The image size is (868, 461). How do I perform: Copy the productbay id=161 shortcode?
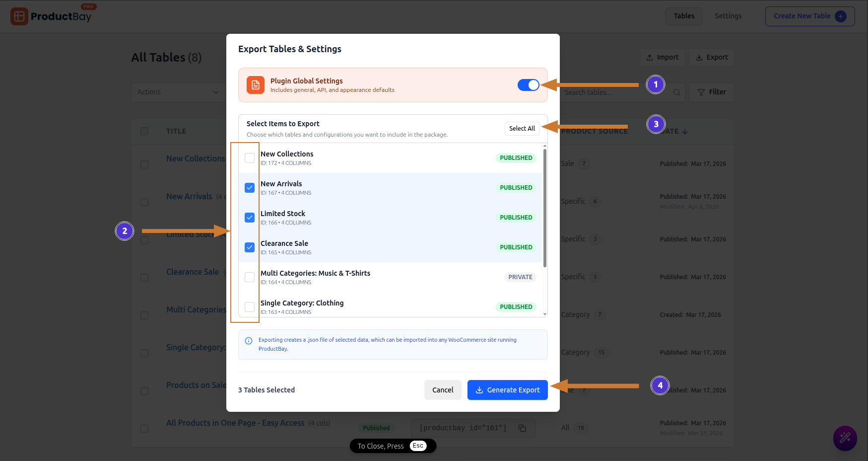(x=522, y=428)
